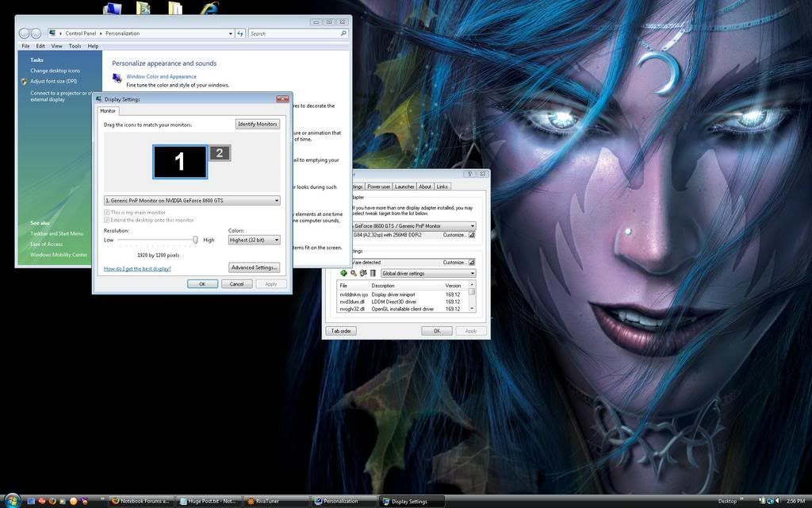This screenshot has height=508, width=812.
Task: Click the Identify Monitors button
Action: coord(258,124)
